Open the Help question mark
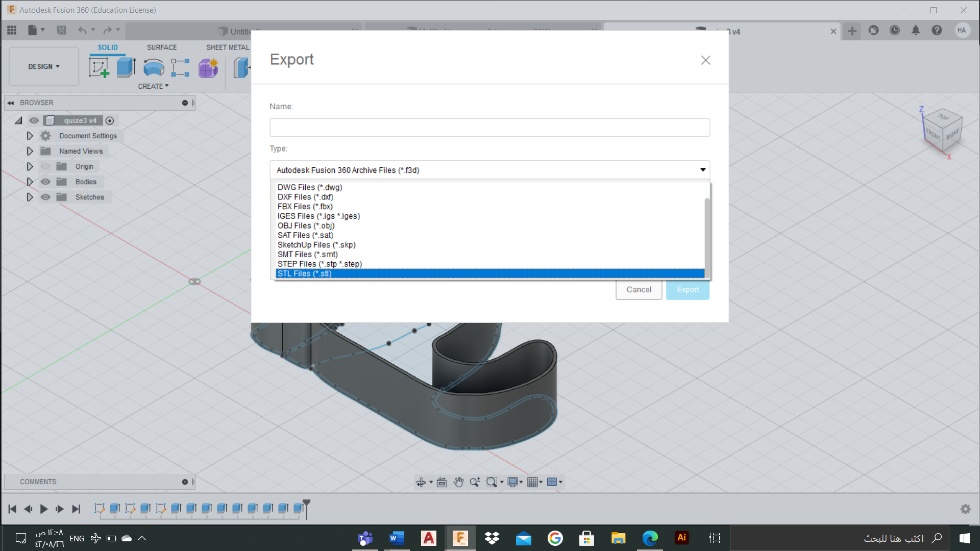Viewport: 980px width, 551px height. coord(937,31)
